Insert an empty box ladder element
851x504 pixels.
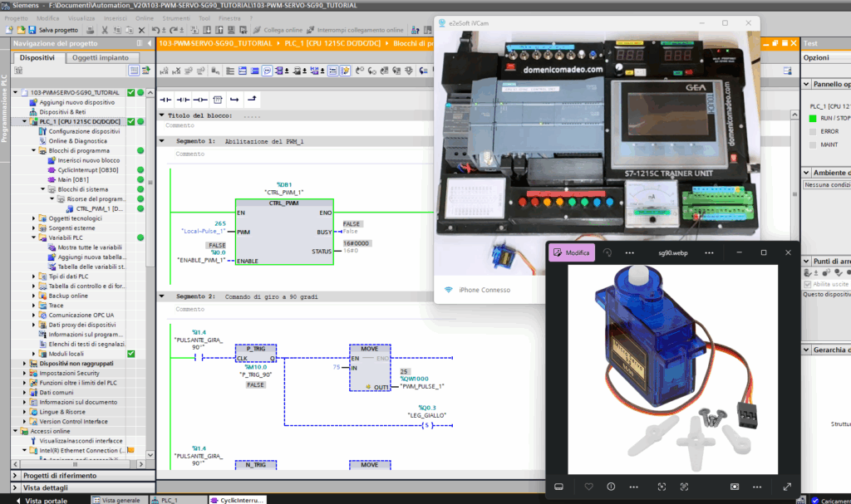[218, 99]
